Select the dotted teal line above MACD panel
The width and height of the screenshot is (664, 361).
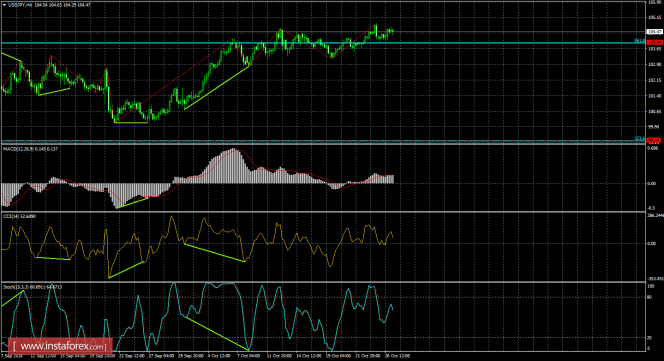click(x=323, y=141)
